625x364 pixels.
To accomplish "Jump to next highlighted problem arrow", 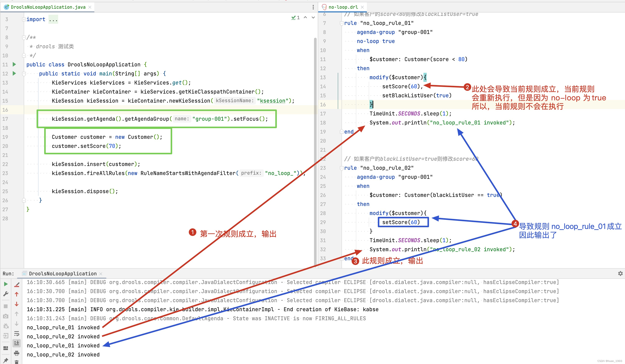I will [313, 18].
